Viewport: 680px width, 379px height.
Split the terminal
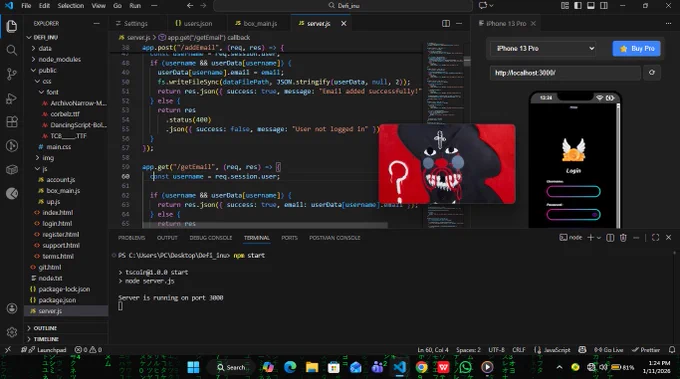[x=610, y=238]
